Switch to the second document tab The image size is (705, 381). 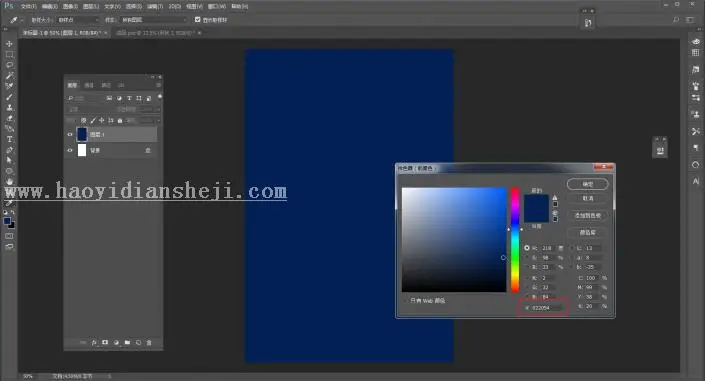154,33
